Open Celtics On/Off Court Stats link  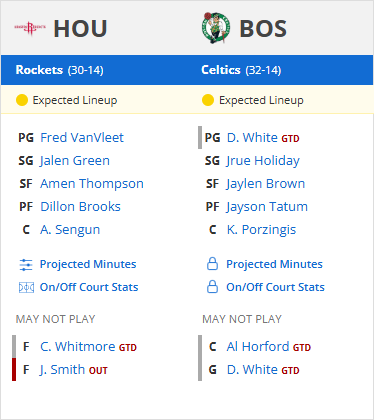click(275, 287)
